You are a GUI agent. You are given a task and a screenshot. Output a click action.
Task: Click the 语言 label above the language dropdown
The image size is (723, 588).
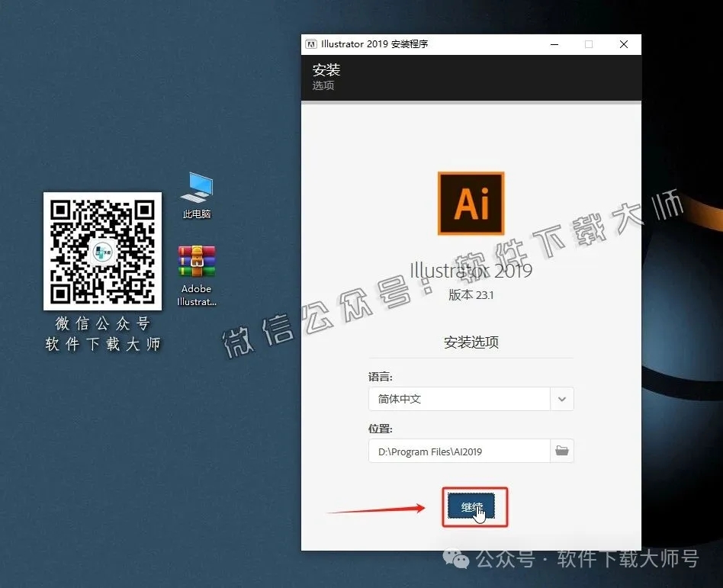[x=379, y=376]
